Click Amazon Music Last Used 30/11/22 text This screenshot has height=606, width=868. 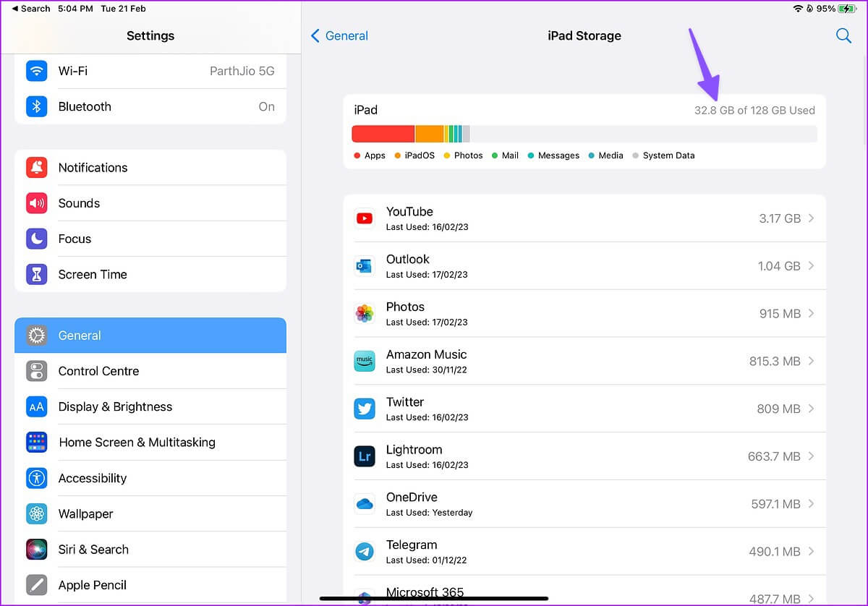pos(427,370)
